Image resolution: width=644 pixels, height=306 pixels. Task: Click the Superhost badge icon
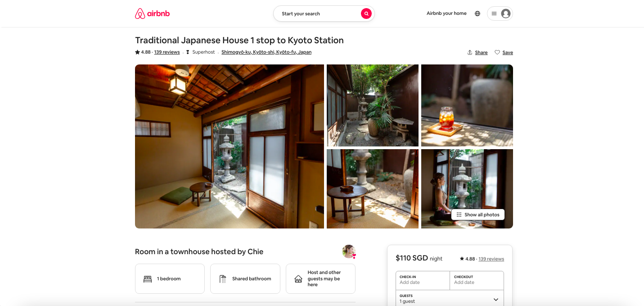pyautogui.click(x=188, y=52)
